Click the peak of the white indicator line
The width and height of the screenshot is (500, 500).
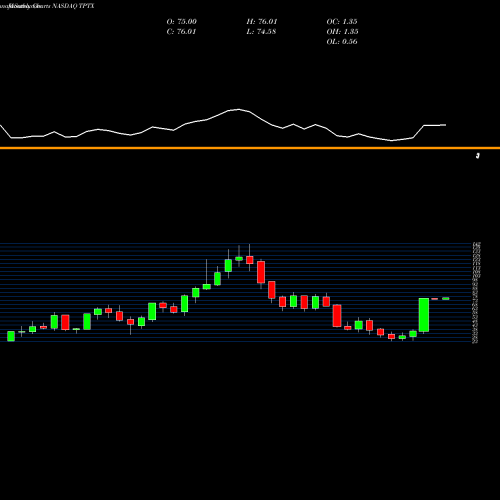point(238,109)
